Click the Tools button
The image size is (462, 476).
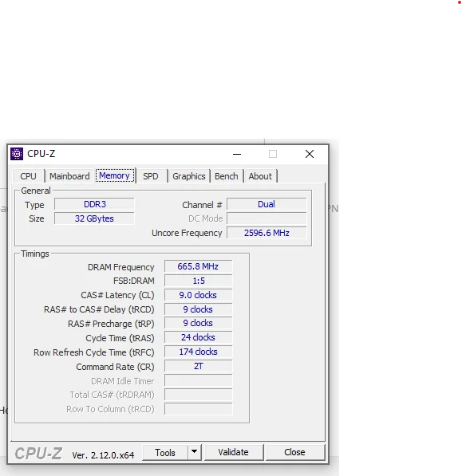click(x=165, y=453)
